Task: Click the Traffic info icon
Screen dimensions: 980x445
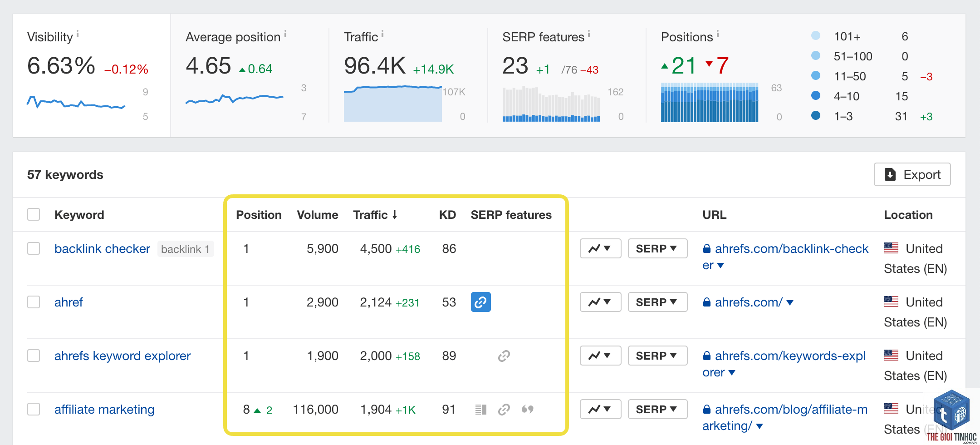Action: [382, 34]
